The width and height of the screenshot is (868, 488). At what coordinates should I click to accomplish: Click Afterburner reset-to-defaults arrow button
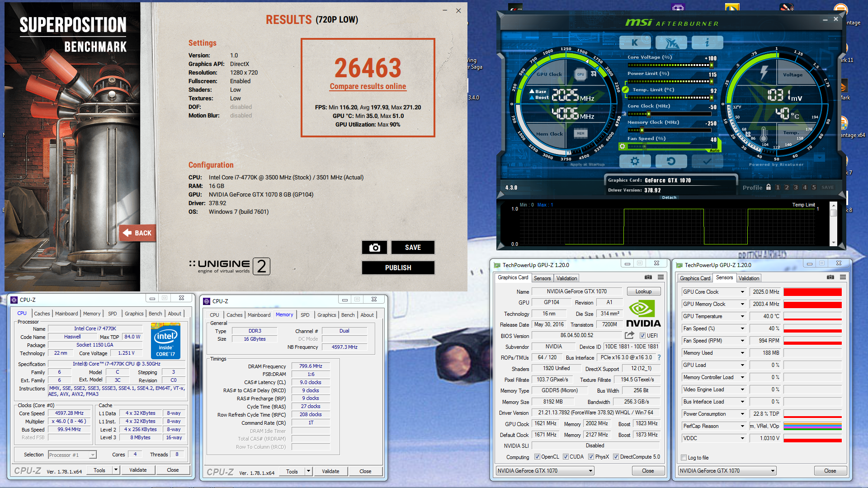coord(671,161)
